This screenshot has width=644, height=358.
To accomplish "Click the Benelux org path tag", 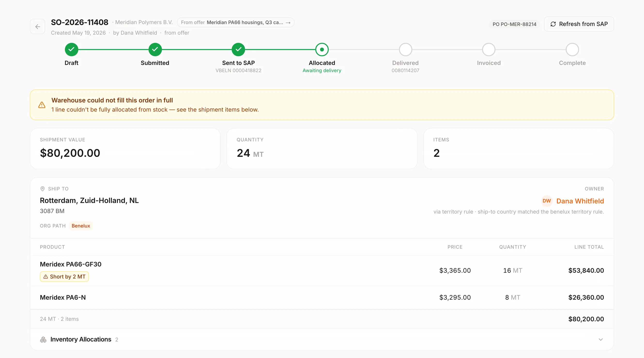I will [81, 226].
